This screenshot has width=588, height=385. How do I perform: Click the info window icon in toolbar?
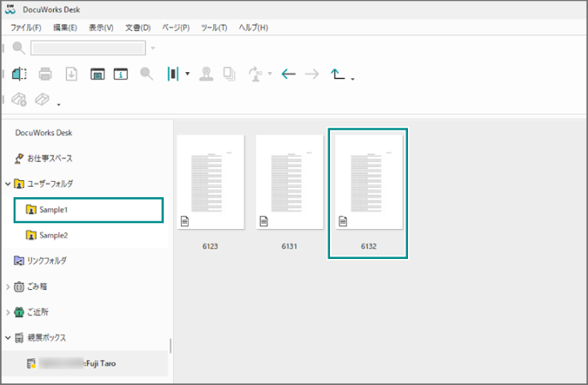(x=120, y=75)
